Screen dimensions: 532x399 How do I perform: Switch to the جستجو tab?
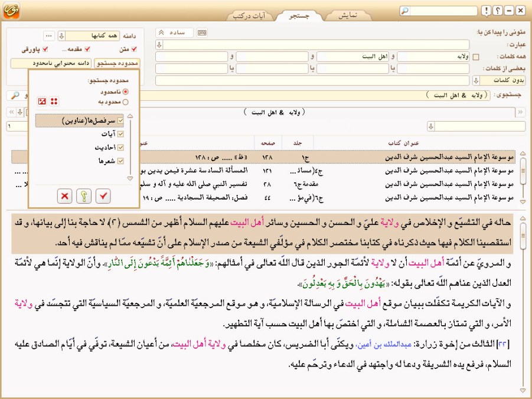pyautogui.click(x=299, y=16)
